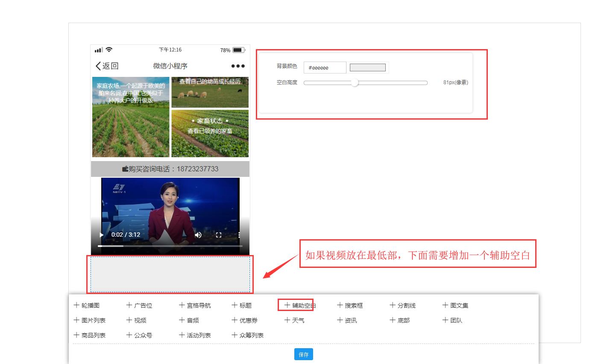Open the background color swatch picker

368,68
